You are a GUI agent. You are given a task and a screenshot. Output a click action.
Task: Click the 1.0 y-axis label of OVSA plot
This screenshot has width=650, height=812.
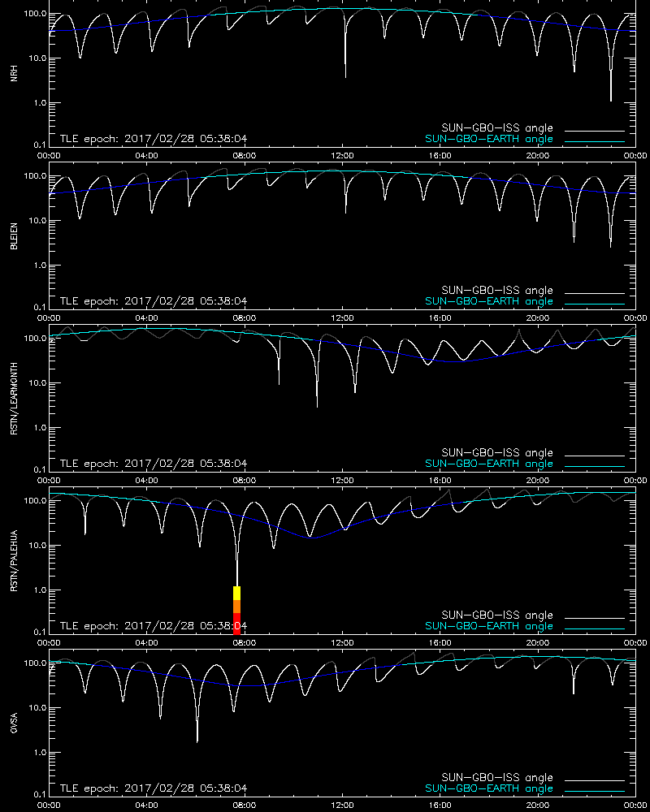(x=40, y=753)
